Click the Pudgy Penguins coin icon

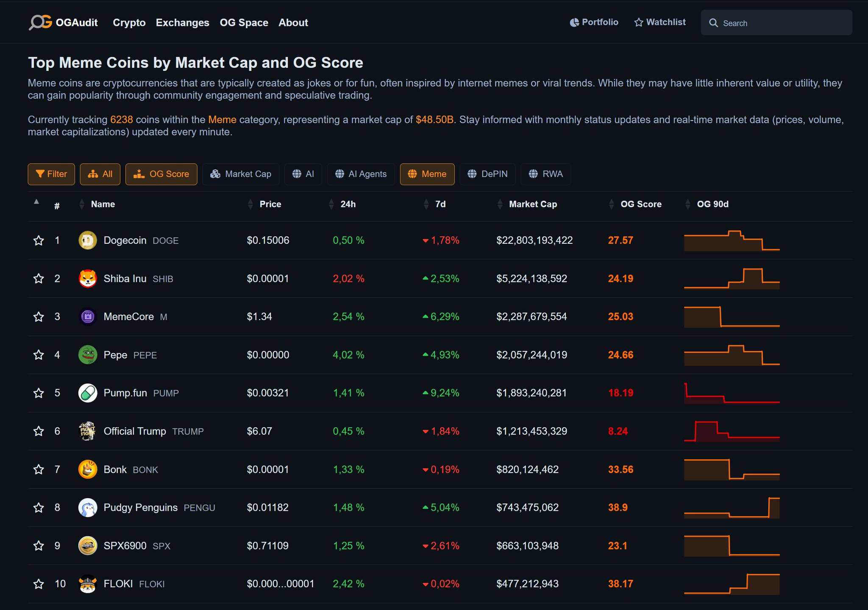click(88, 507)
